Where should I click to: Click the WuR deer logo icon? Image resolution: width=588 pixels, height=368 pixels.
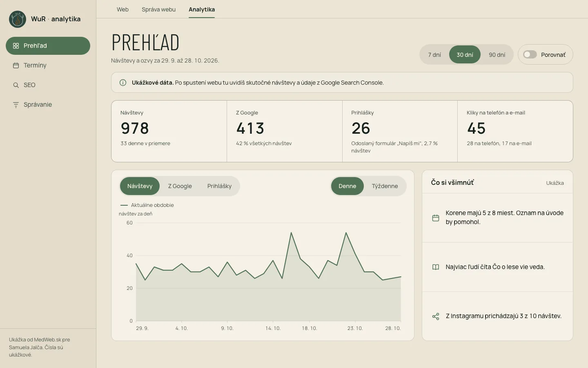18,19
